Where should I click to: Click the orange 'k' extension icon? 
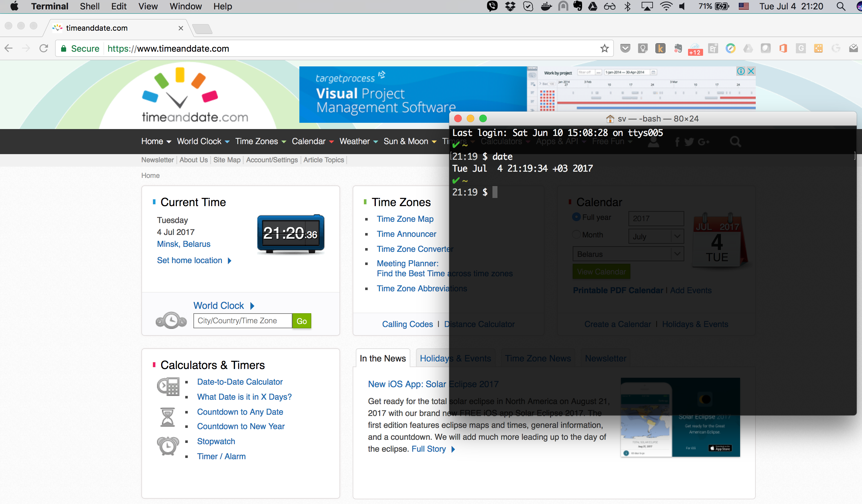660,49
